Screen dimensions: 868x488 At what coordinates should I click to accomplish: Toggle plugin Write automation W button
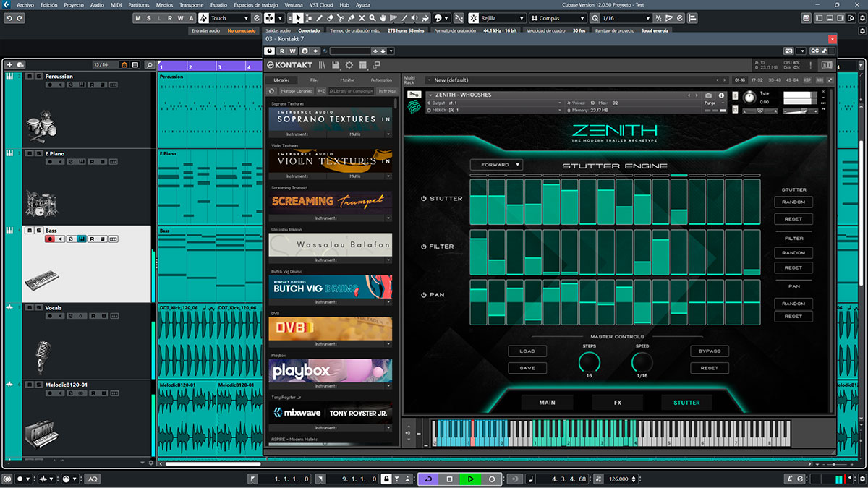click(293, 51)
